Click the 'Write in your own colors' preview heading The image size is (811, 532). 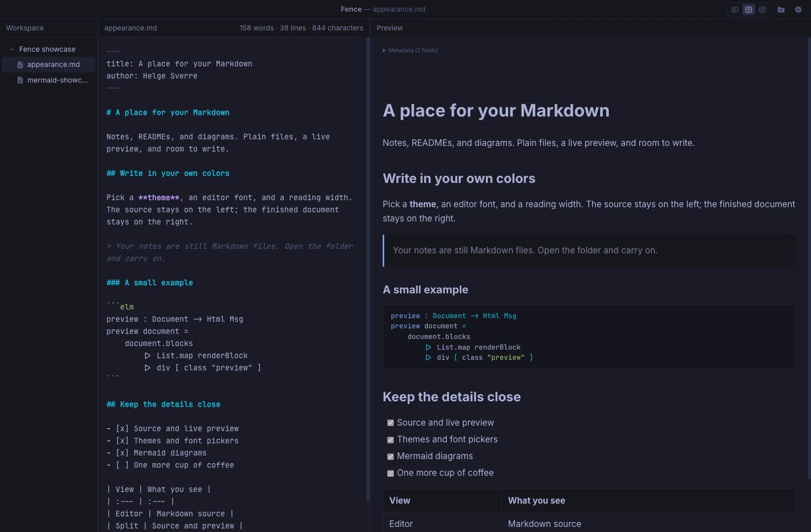point(459,178)
